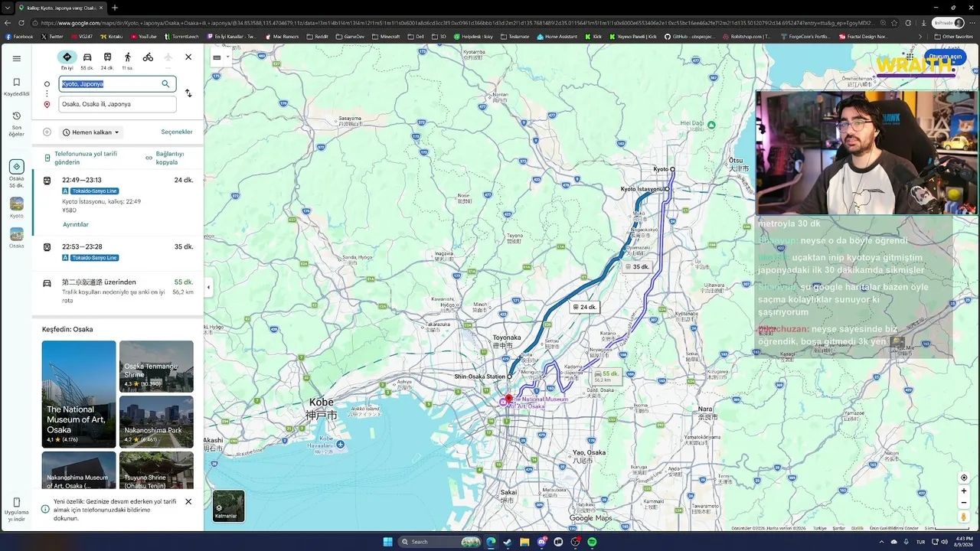
Task: Click the 55 dk. driving label on map
Action: (607, 377)
